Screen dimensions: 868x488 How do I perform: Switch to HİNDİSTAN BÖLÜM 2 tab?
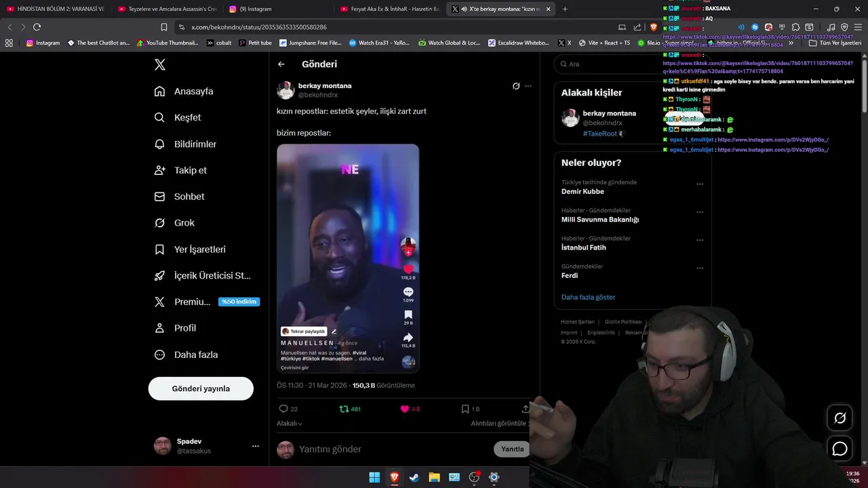[x=56, y=9]
